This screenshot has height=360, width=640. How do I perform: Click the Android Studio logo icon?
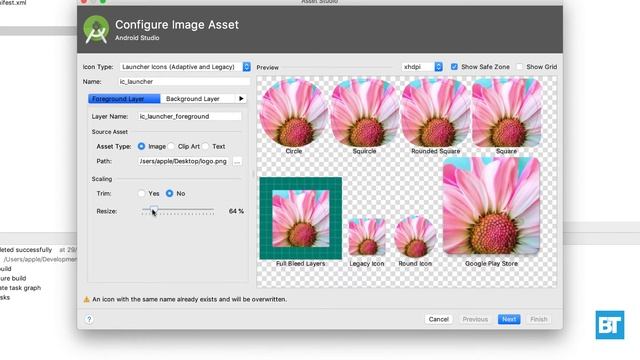pyautogui.click(x=96, y=29)
